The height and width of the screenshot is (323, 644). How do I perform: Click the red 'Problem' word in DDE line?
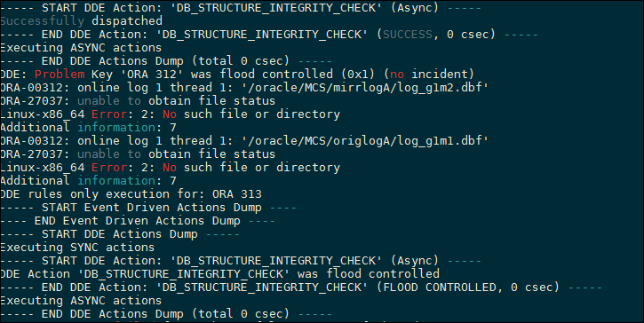click(x=60, y=75)
